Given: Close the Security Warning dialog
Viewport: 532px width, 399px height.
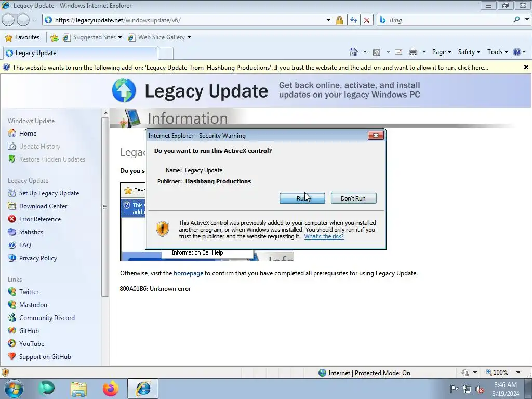Looking at the screenshot, I should (376, 136).
